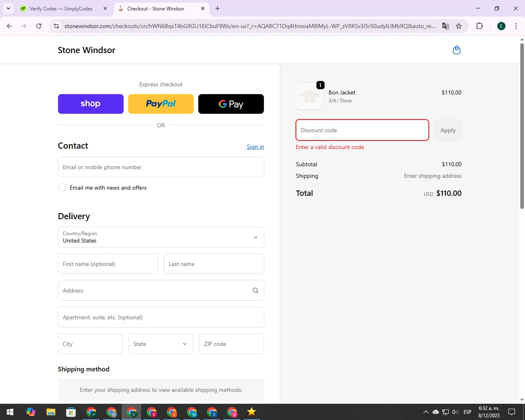Click the Last name field
This screenshot has width=525, height=420.
click(214, 264)
